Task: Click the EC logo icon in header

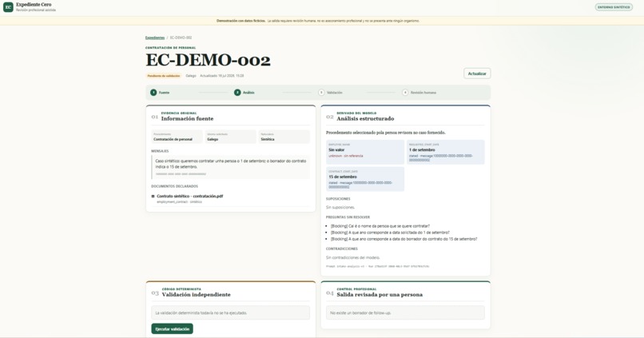Action: [8, 7]
